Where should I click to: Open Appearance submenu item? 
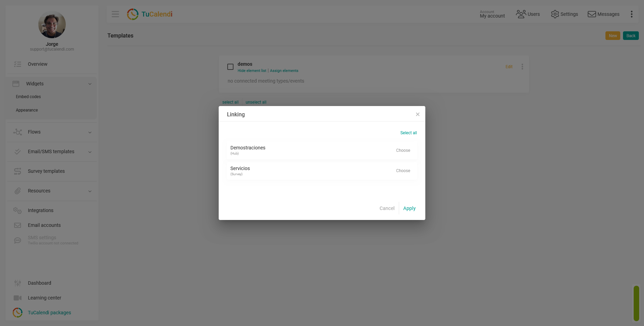pyautogui.click(x=27, y=110)
